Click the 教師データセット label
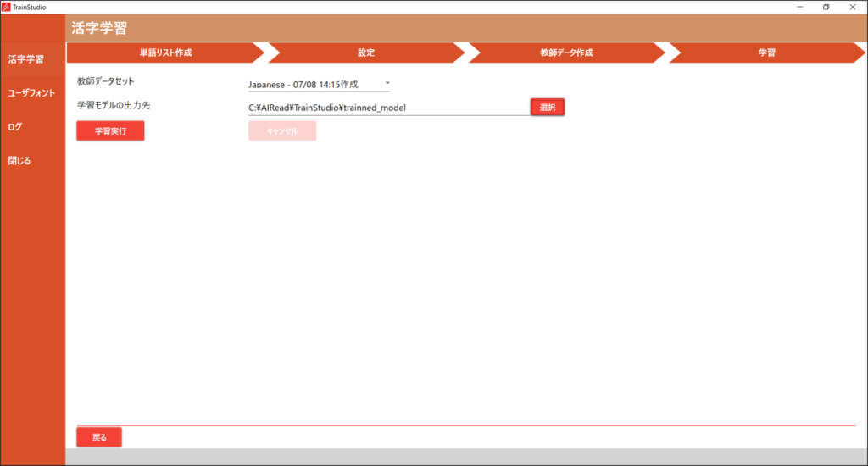This screenshot has height=466, width=868. 106,81
